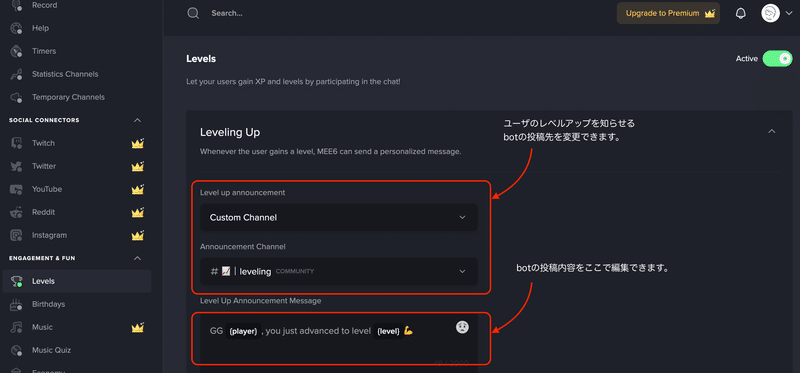
Task: Go to Statistics Channels page
Action: click(x=65, y=74)
